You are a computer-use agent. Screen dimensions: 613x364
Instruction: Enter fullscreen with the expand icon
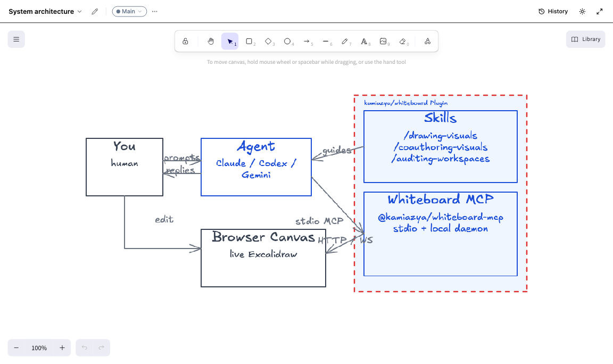pos(599,11)
